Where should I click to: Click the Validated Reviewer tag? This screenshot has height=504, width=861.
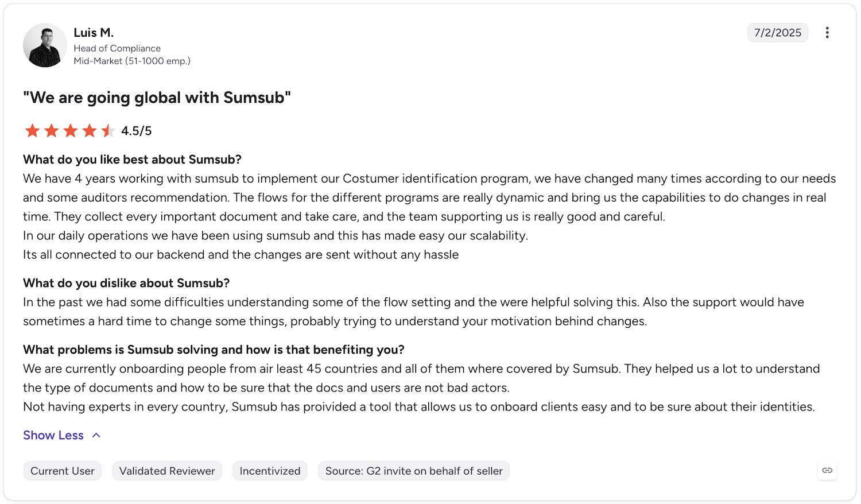[167, 471]
